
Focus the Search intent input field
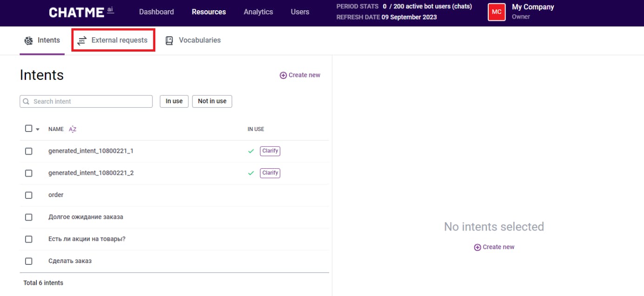tap(86, 101)
